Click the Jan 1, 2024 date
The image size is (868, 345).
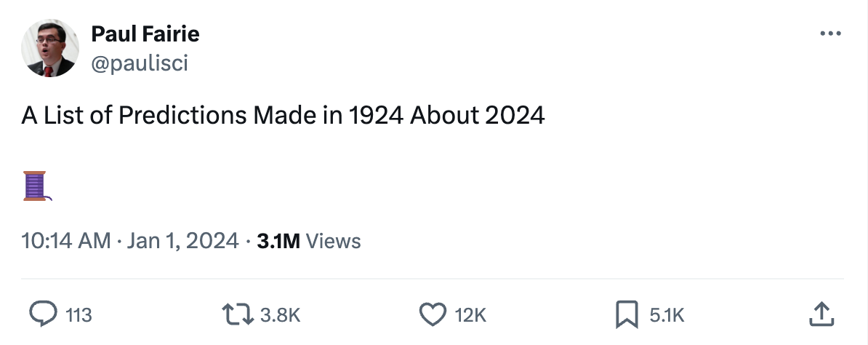point(182,240)
